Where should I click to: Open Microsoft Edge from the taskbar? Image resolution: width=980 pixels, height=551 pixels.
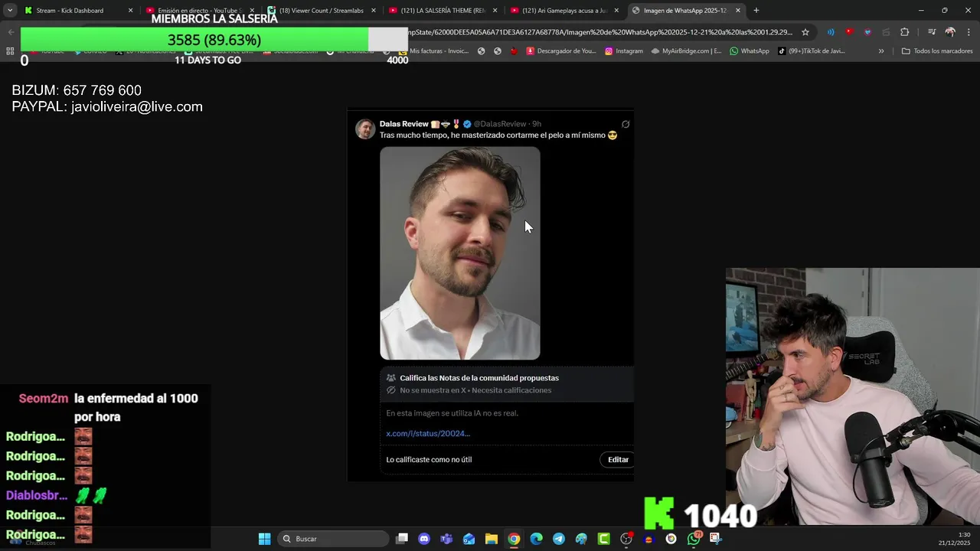tap(536, 539)
